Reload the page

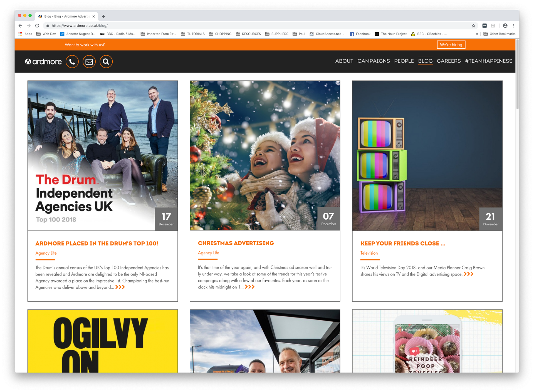click(37, 26)
